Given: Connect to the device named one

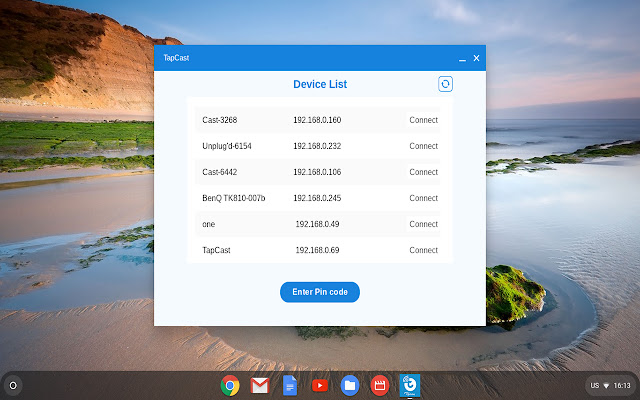Looking at the screenshot, I should [x=423, y=224].
